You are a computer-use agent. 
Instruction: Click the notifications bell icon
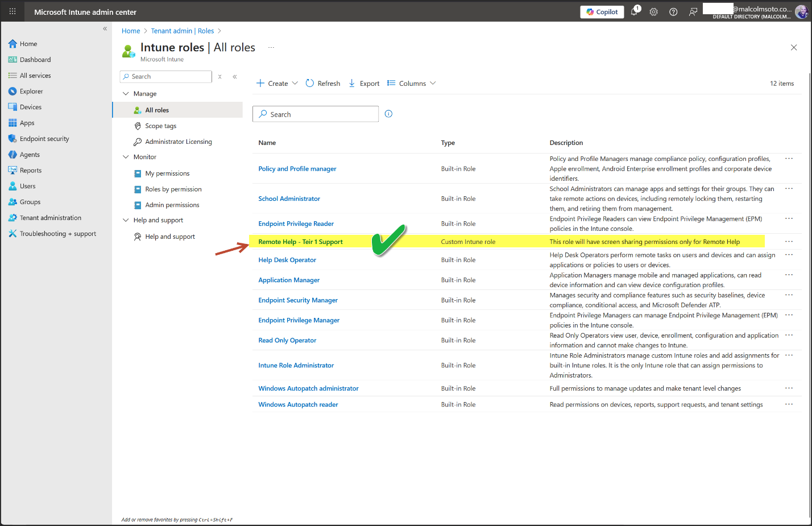coord(634,12)
